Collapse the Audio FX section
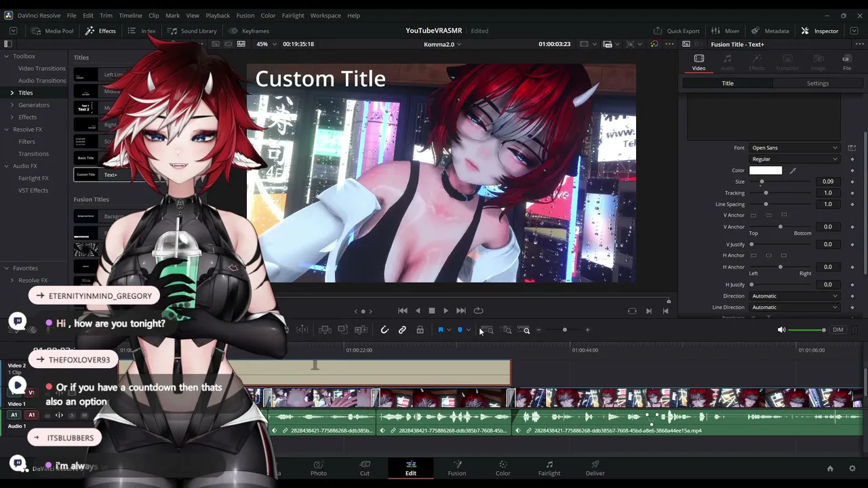The height and width of the screenshot is (488, 868). [6, 166]
